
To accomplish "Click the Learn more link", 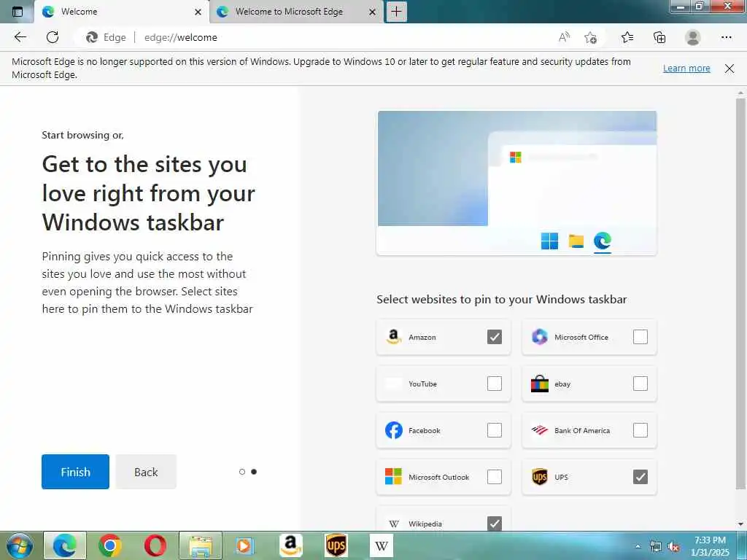I will click(x=686, y=68).
